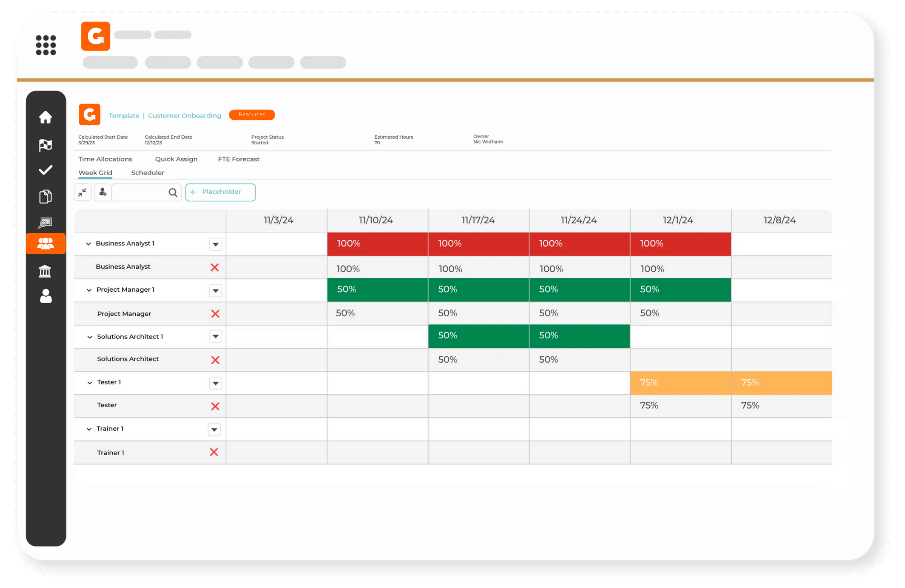The height and width of the screenshot is (588, 905).
Task: Collapse the Project Manager 1 chevron
Action: point(89,290)
